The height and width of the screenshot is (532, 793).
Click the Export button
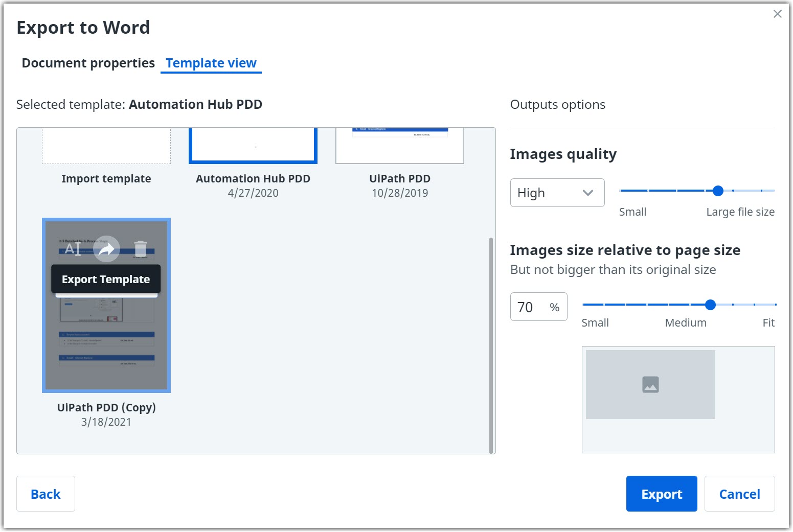662,494
